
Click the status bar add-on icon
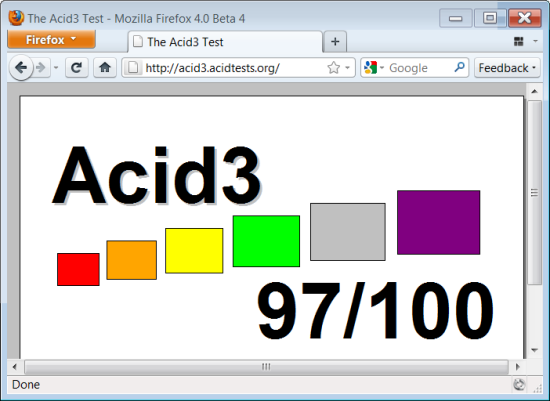(519, 385)
